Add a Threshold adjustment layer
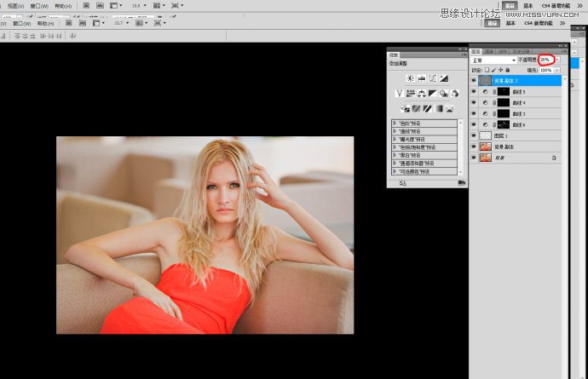 point(427,109)
